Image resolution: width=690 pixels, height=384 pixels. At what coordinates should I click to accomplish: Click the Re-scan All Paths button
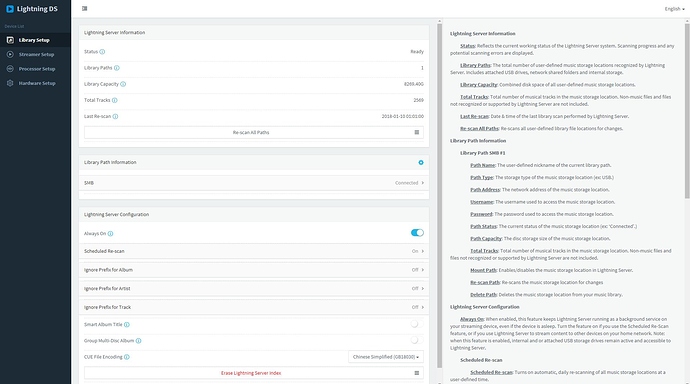[x=254, y=132]
